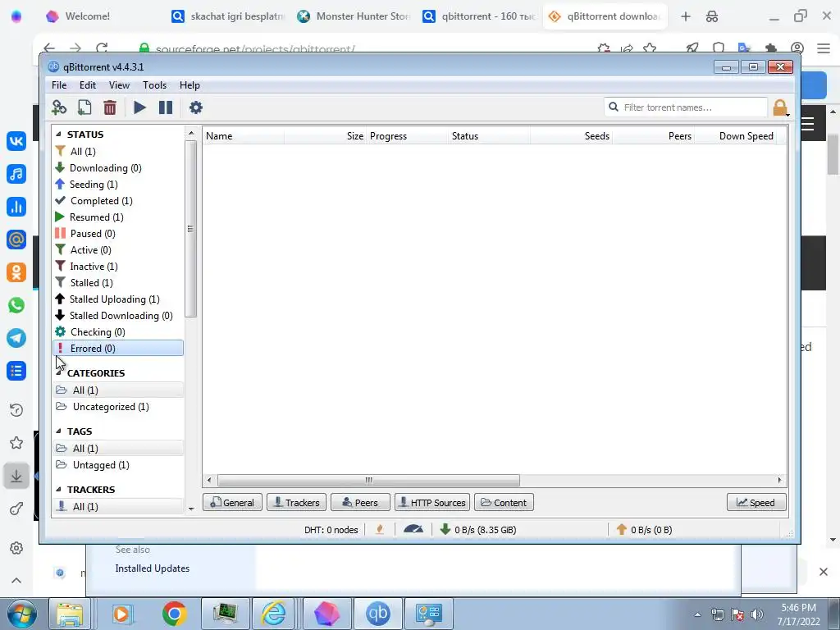Screen dimensions: 840x630
Task: Sort torrents by Size column
Action: click(x=325, y=136)
